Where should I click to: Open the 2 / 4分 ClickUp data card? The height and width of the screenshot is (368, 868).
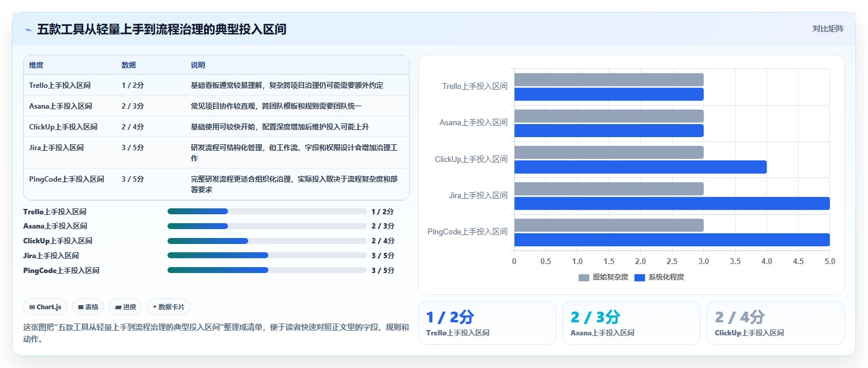pyautogui.click(x=775, y=323)
